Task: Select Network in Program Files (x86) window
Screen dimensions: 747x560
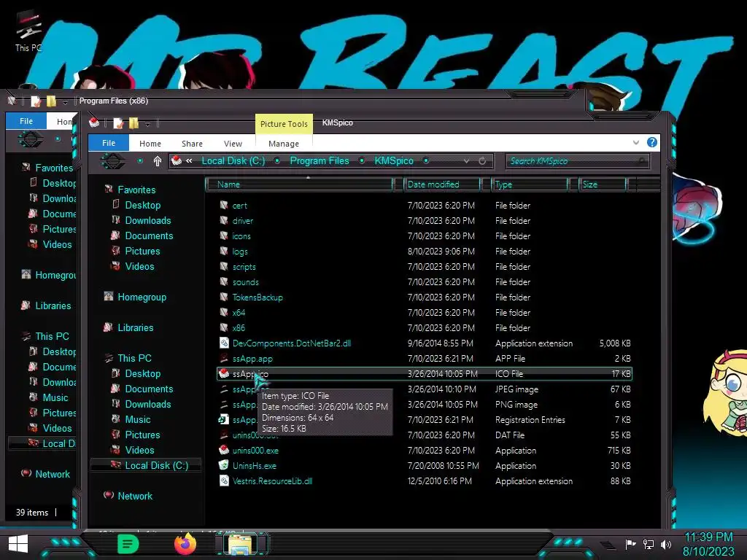Action: [x=53, y=474]
